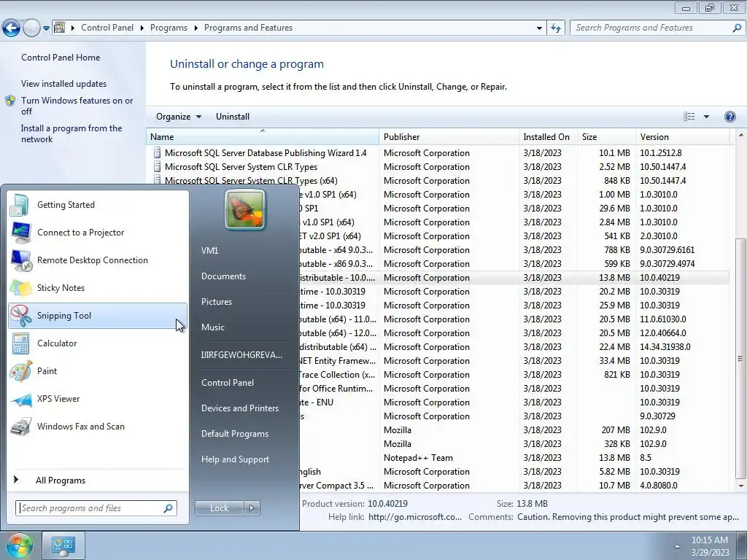Viewport: 747px width, 560px height.
Task: Expand breadcrumb arrow after Control Panel
Action: click(142, 28)
